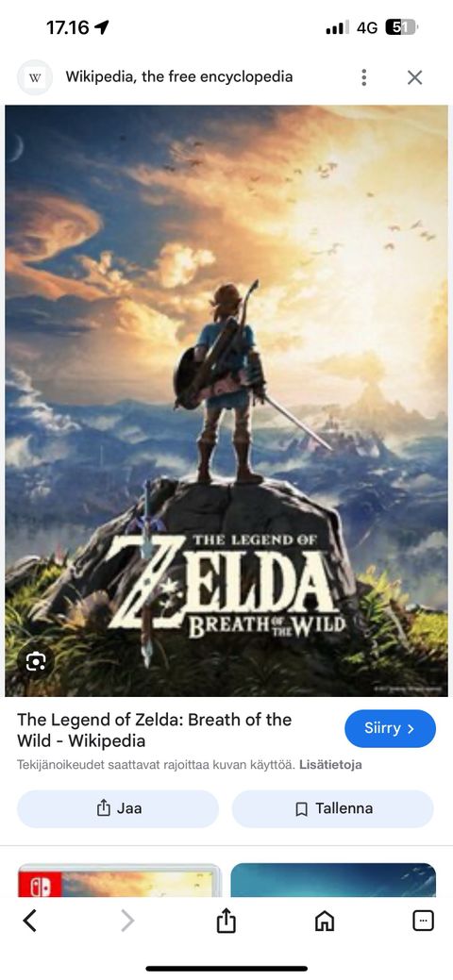Tap 'Wikipedia, the free encyclopedia' source title
The height and width of the screenshot is (980, 453).
click(x=179, y=77)
